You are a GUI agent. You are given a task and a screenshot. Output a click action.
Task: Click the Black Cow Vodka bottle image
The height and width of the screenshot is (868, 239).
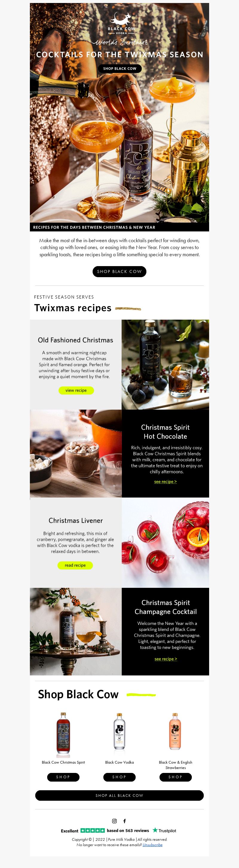pos(119,731)
